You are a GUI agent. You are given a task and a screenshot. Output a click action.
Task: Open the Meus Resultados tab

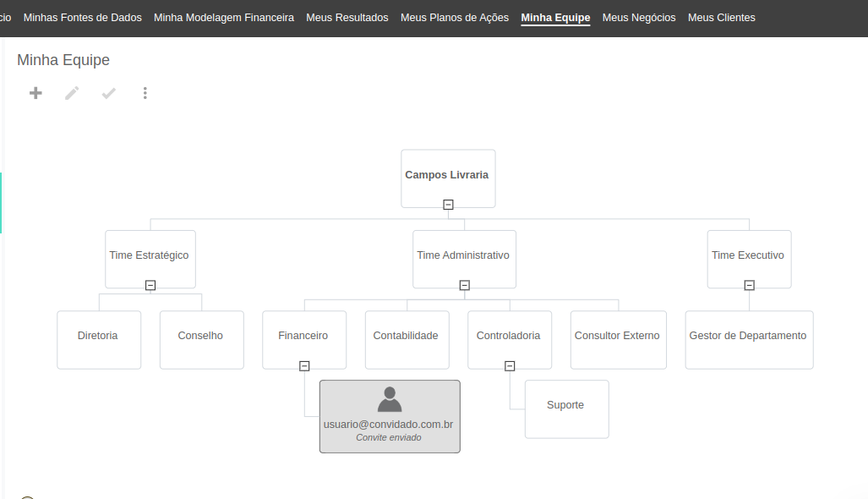coord(347,18)
